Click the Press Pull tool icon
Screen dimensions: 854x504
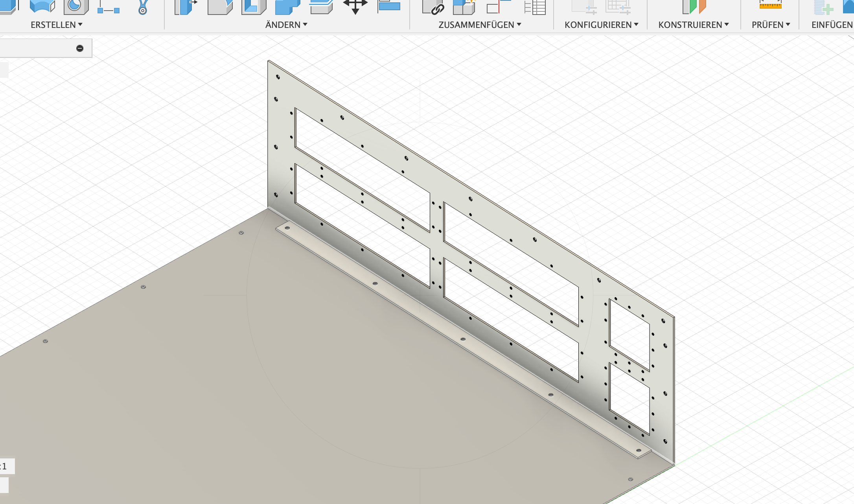coord(186,6)
